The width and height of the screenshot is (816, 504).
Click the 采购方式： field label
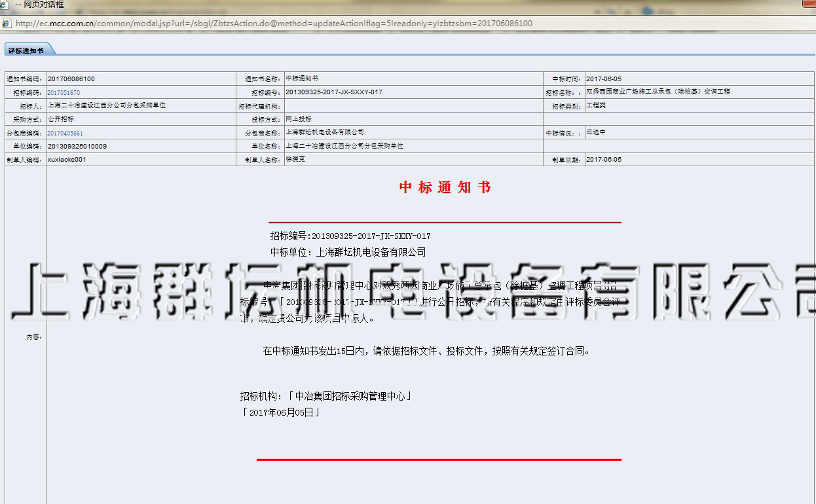point(28,120)
